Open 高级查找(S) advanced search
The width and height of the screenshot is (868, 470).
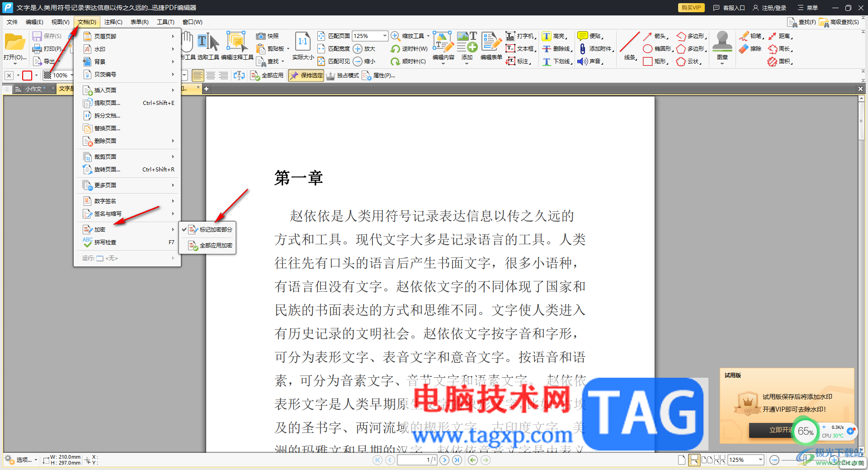click(x=839, y=22)
